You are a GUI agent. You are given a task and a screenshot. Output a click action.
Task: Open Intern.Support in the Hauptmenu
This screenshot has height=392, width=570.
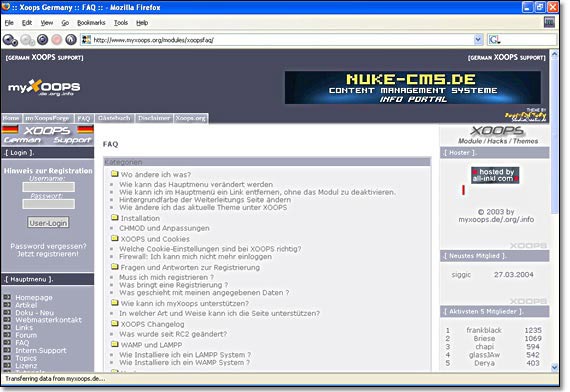point(41,351)
